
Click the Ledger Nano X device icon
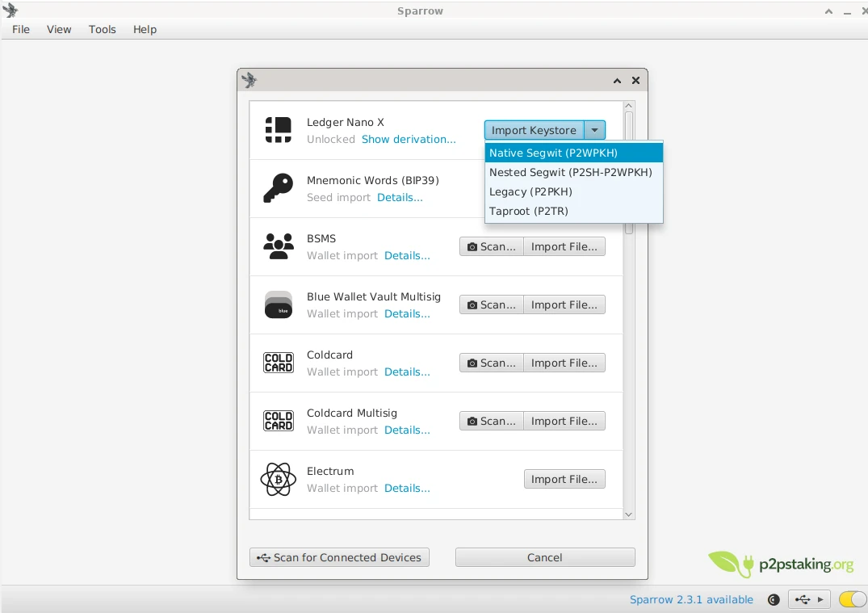278,129
